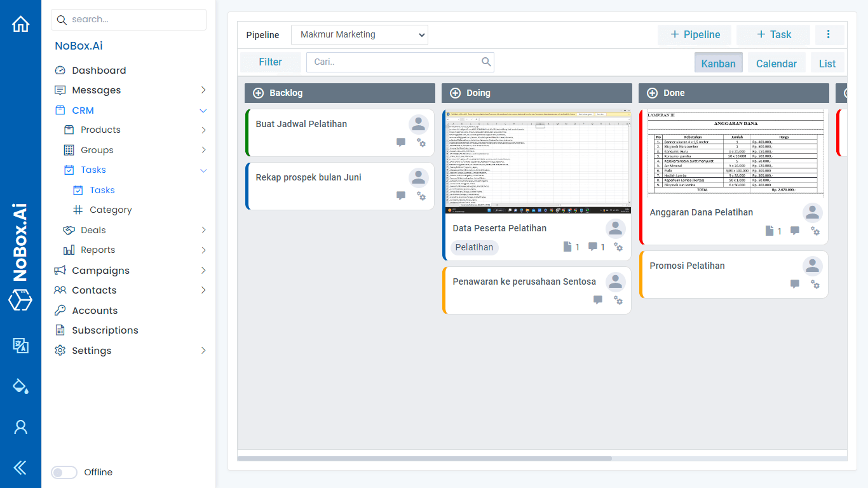Open the Filter panel

pos(270,62)
